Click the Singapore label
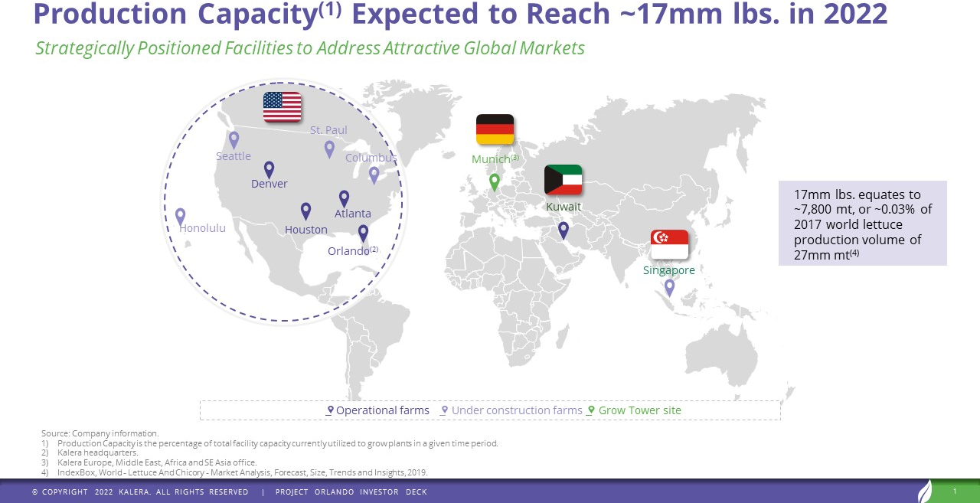 pyautogui.click(x=669, y=270)
